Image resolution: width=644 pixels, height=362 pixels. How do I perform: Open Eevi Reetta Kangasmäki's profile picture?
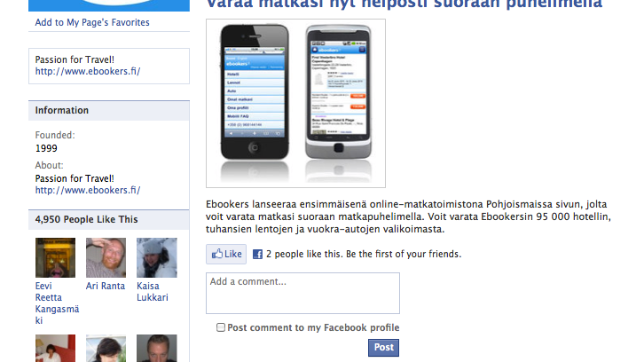55,257
